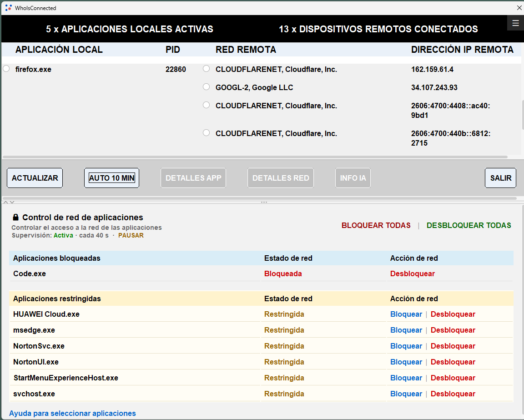Viewport: 524px width, 420px height.
Task: Click the splitter grip dots handle
Action: click(264, 202)
